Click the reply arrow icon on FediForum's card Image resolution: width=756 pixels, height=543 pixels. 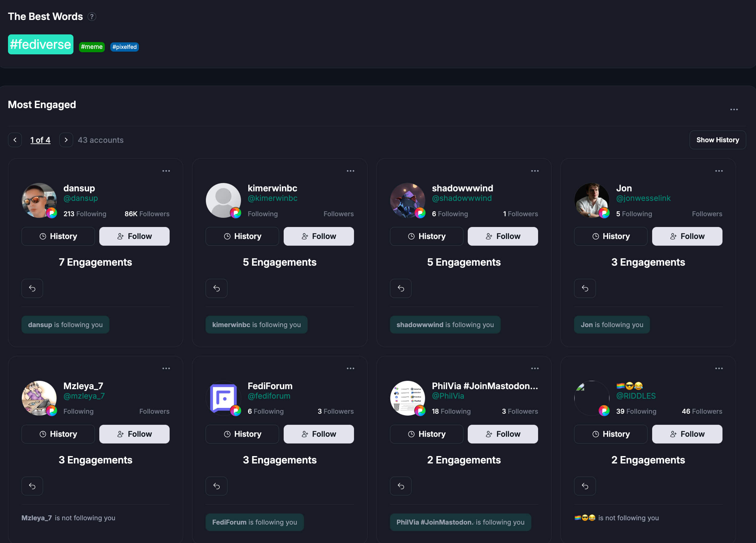coord(216,486)
